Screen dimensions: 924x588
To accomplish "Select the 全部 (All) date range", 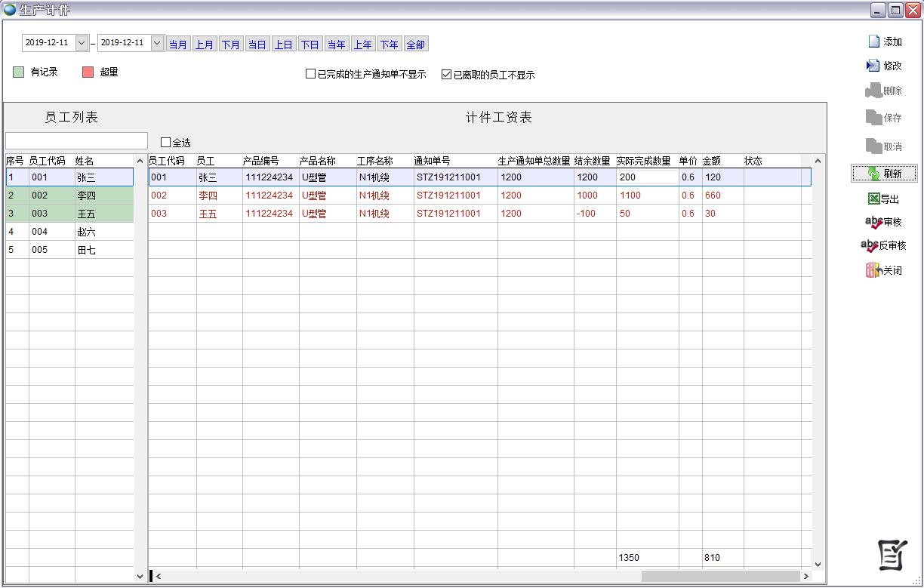I will coord(416,45).
